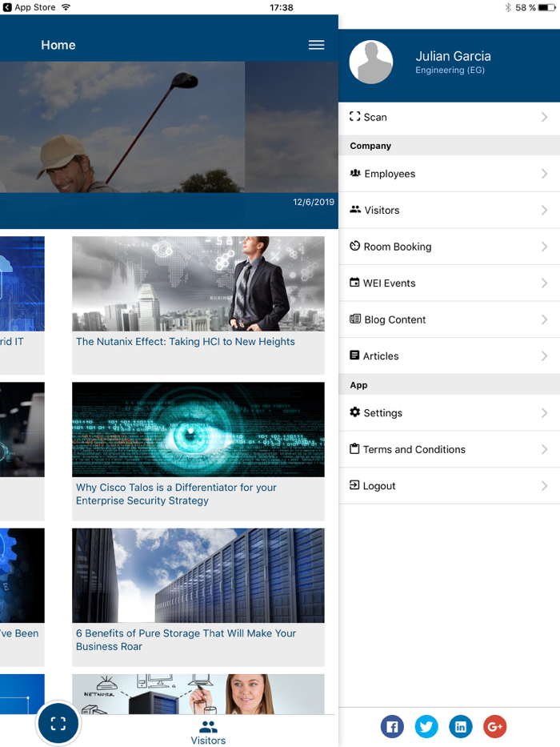Viewport: 560px width, 747px height.
Task: Tap Julian Garcia's profile avatar
Action: coord(371,62)
